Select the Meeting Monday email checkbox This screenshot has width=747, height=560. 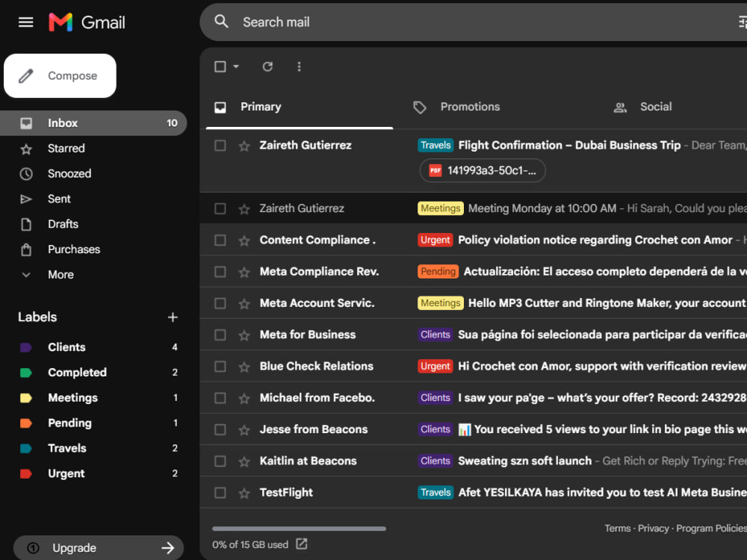point(220,208)
